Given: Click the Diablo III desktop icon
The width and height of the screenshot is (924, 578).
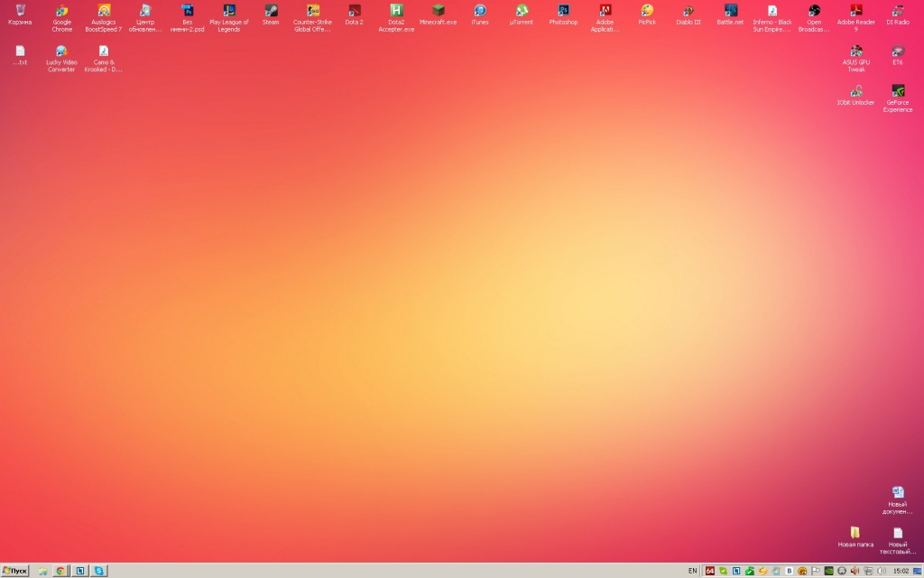Looking at the screenshot, I should (x=688, y=12).
